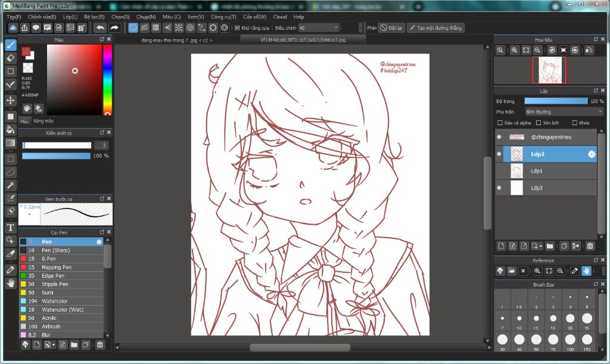Image resolution: width=610 pixels, height=364 pixels.
Task: Toggle Khử răng cưa anti-aliasing checkbox
Action: (x=237, y=28)
